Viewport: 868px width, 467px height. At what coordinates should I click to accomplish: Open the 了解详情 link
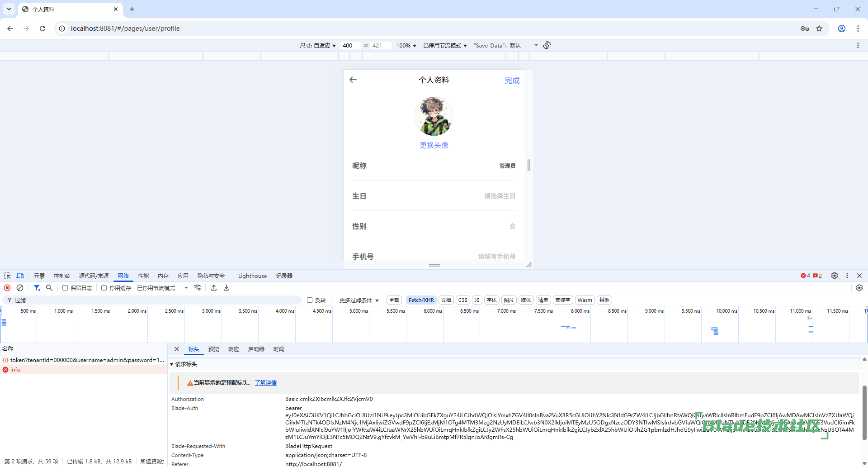(x=266, y=383)
